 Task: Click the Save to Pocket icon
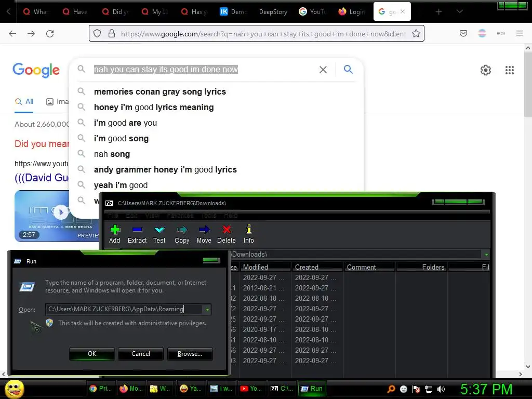pyautogui.click(x=463, y=33)
